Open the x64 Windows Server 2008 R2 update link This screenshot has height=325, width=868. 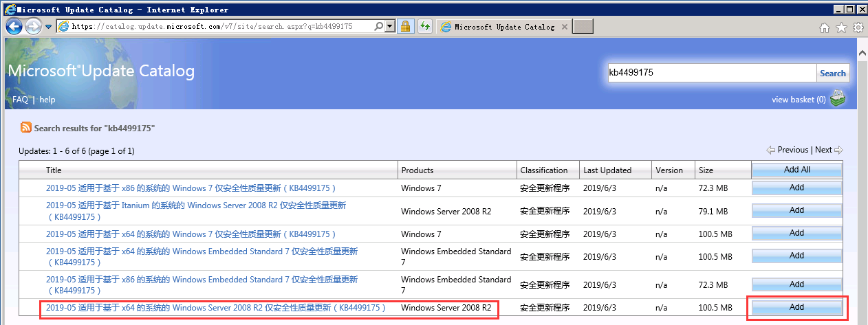coord(215,308)
